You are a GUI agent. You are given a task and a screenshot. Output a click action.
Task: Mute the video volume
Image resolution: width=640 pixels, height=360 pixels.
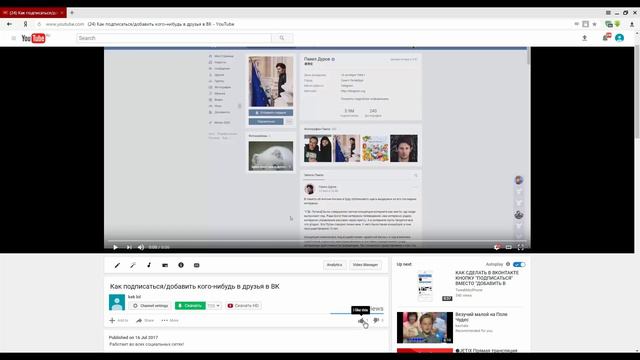click(141, 247)
